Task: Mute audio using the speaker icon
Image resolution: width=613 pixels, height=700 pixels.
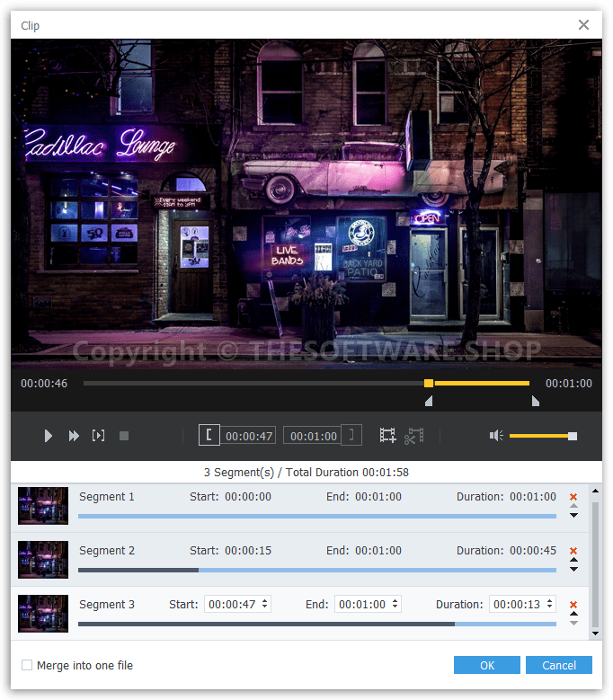Action: [496, 436]
